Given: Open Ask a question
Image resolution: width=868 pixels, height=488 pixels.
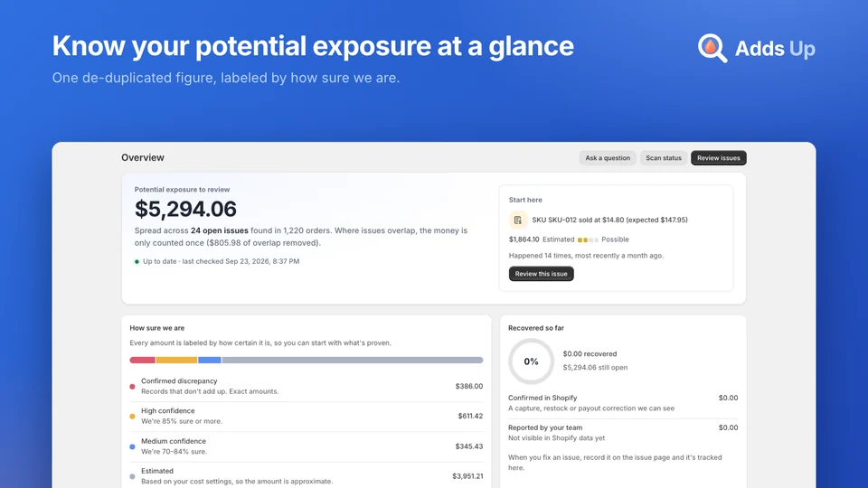Looking at the screenshot, I should point(608,158).
